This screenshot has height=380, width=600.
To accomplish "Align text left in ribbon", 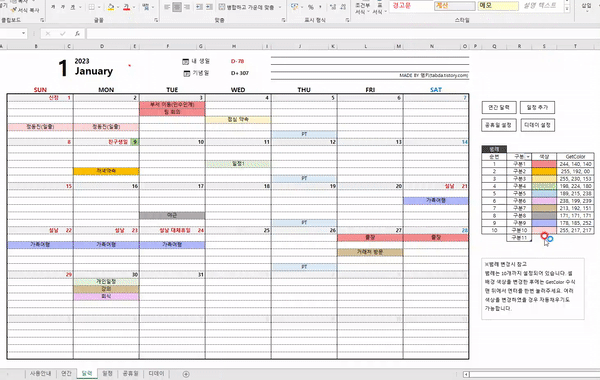I will point(167,7).
